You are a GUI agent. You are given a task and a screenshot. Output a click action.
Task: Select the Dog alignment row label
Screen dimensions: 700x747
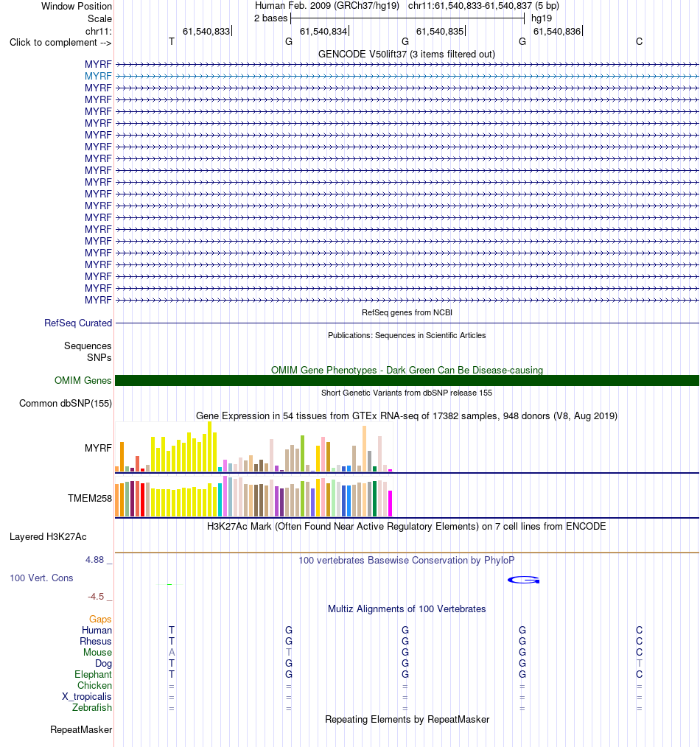tap(103, 664)
